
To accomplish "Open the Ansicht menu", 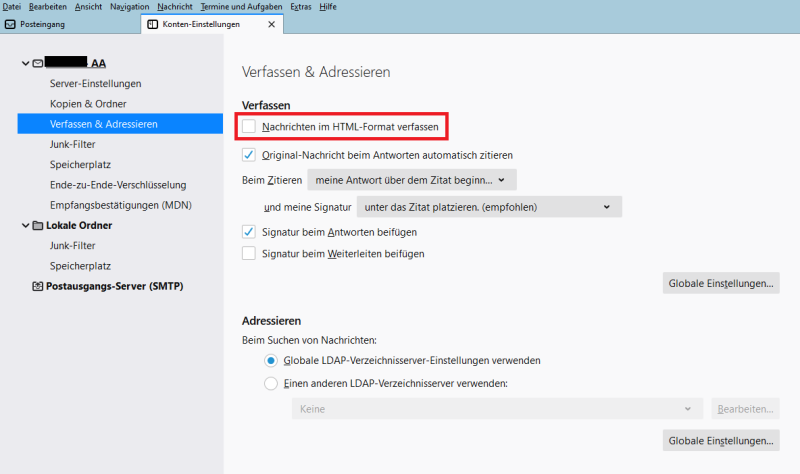I will [x=88, y=7].
